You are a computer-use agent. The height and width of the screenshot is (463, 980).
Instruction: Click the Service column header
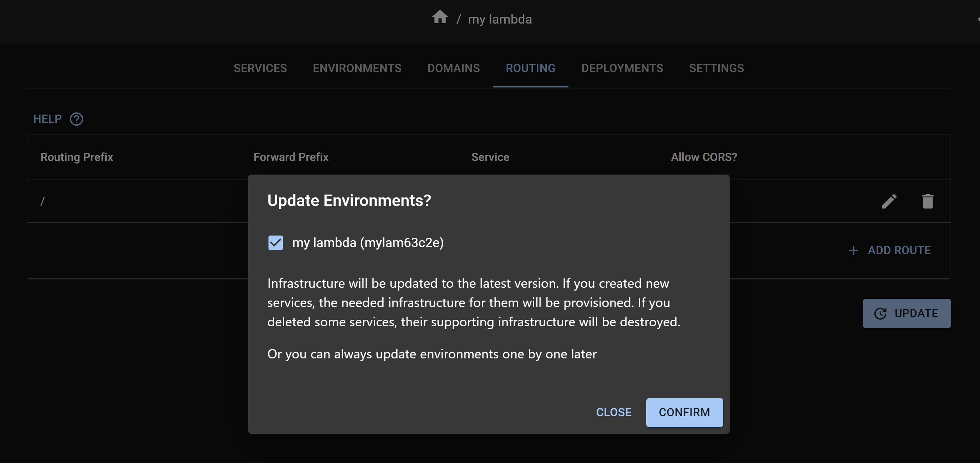490,157
